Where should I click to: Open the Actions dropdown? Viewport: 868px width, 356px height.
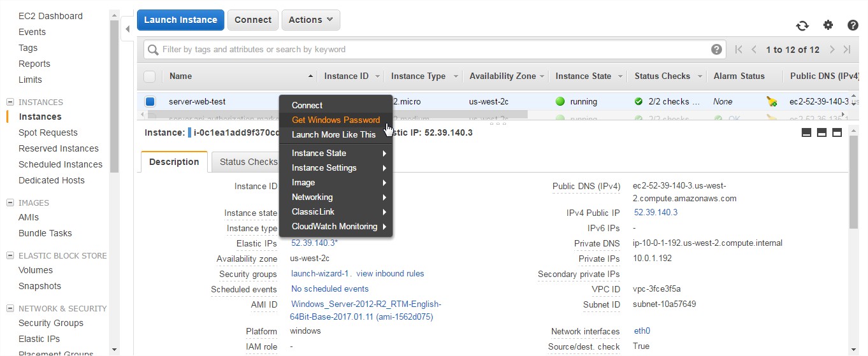point(310,20)
